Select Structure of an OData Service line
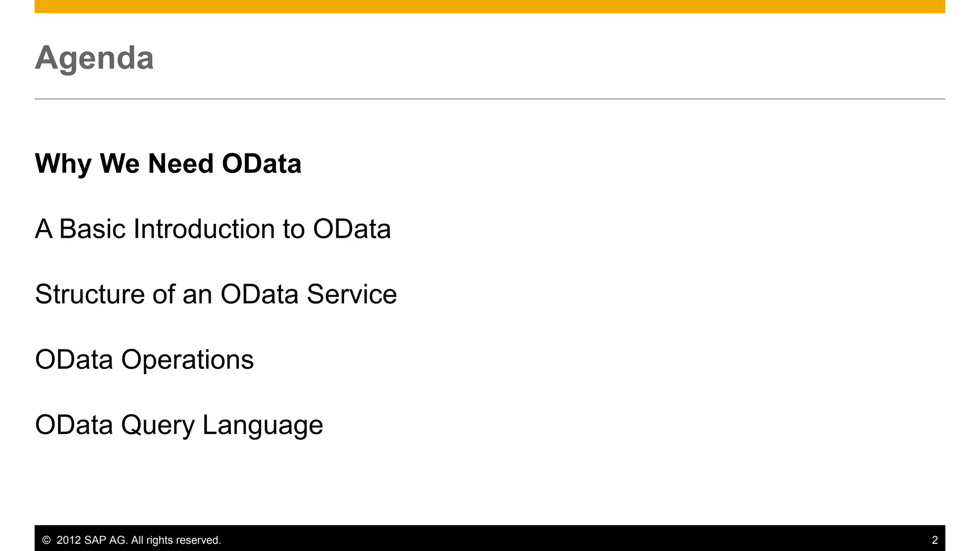This screenshot has height=551, width=980. tap(216, 294)
